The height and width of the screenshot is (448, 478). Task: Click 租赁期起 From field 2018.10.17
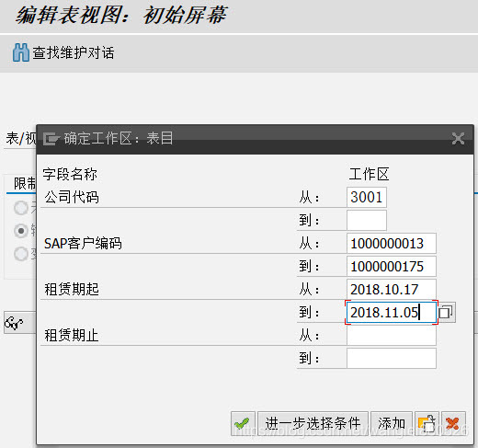[x=392, y=290]
